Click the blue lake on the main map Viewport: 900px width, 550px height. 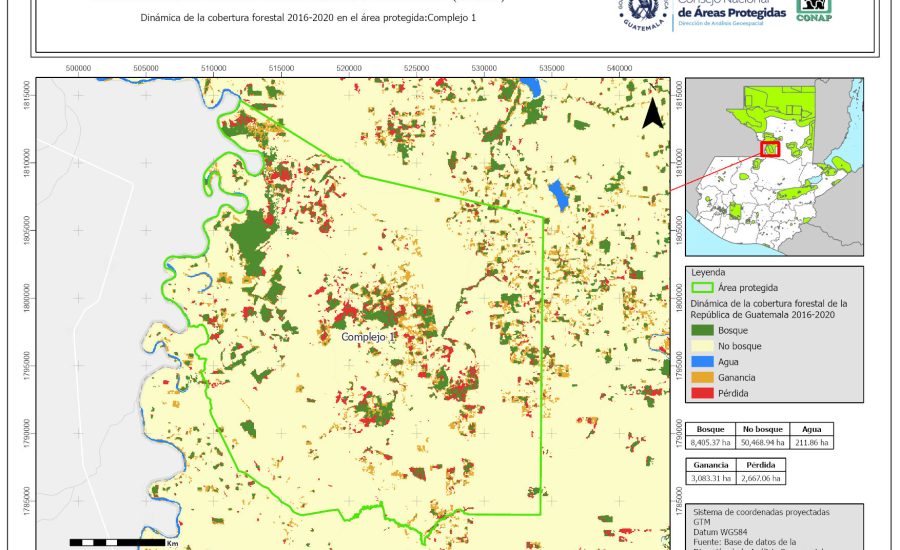click(558, 193)
